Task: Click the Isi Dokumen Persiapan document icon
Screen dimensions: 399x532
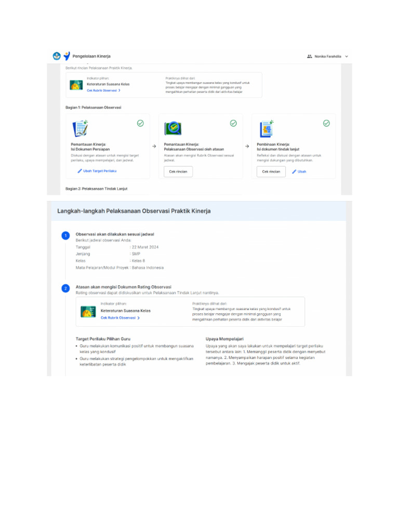Action: tap(81, 128)
